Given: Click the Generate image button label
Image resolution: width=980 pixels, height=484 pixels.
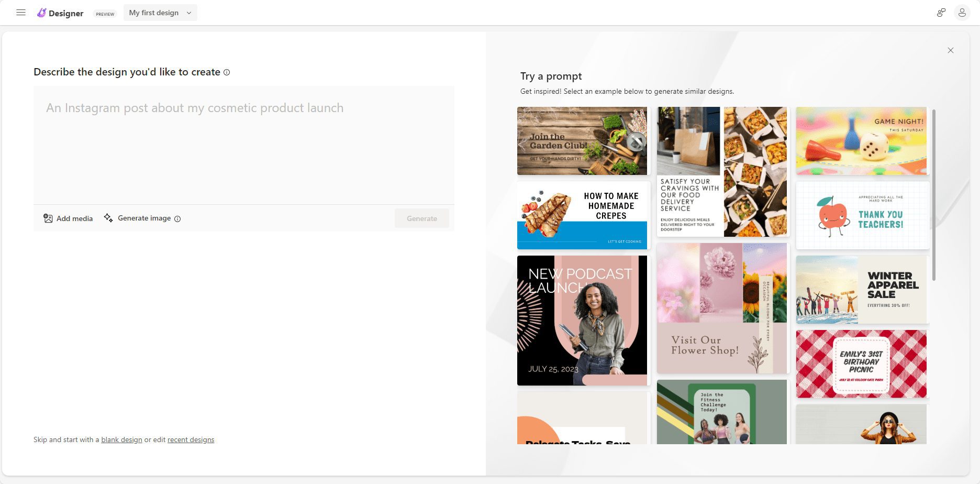Looking at the screenshot, I should coord(144,218).
